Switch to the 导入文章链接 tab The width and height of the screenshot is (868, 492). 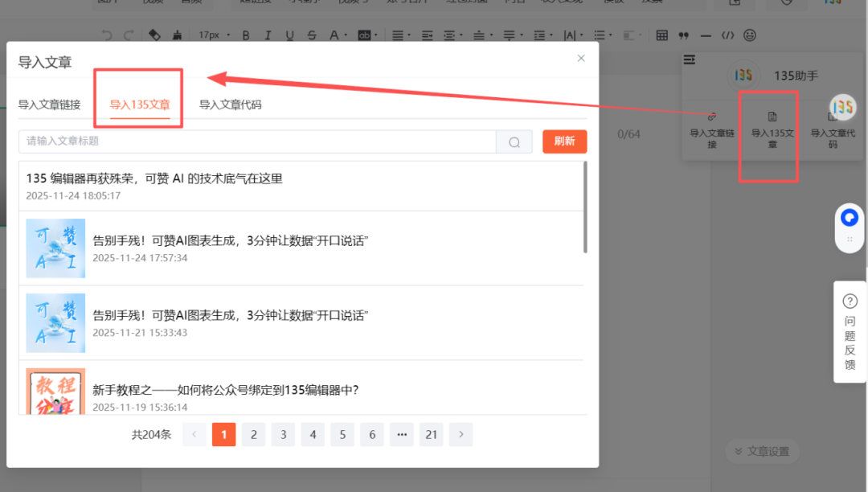tap(50, 105)
